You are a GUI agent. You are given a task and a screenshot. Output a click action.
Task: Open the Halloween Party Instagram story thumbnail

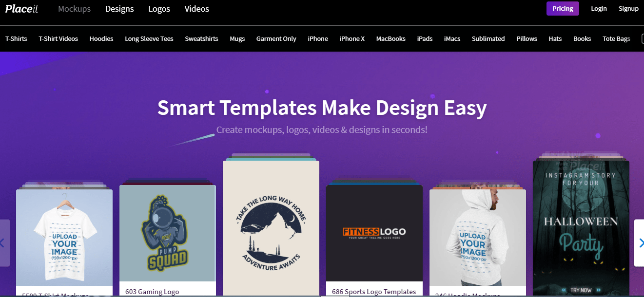click(581, 228)
